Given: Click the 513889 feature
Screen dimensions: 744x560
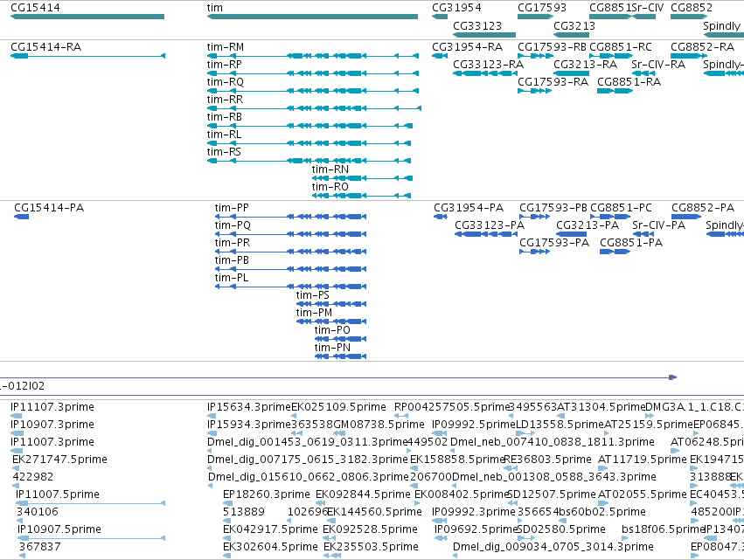Looking at the screenshot, I should click(x=226, y=521).
